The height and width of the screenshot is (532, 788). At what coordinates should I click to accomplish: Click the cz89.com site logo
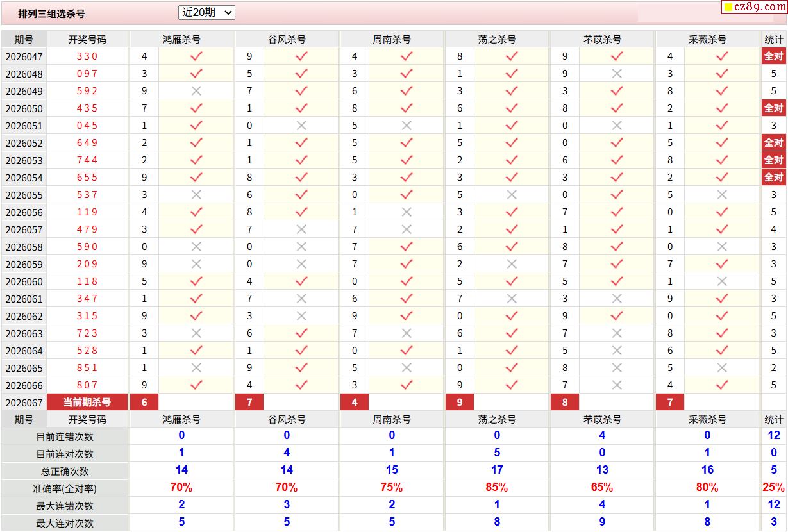click(x=760, y=7)
